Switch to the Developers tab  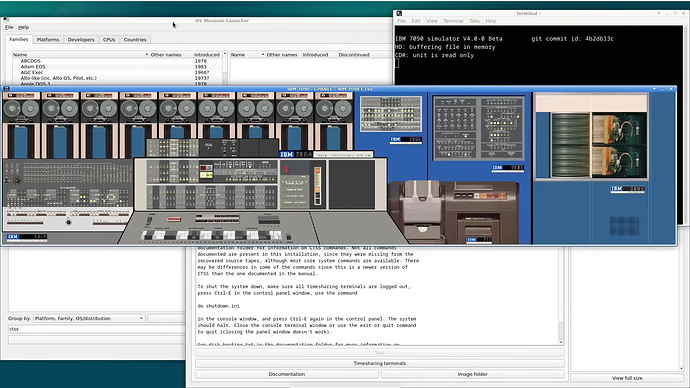(x=81, y=40)
